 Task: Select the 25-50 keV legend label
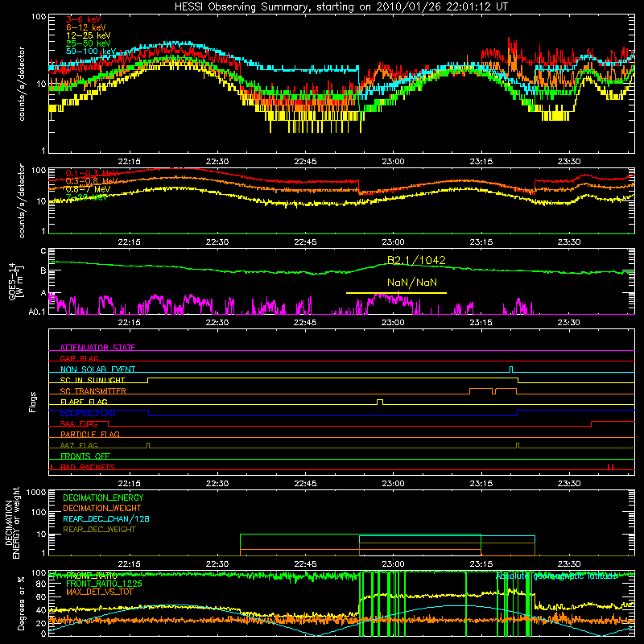tap(89, 43)
